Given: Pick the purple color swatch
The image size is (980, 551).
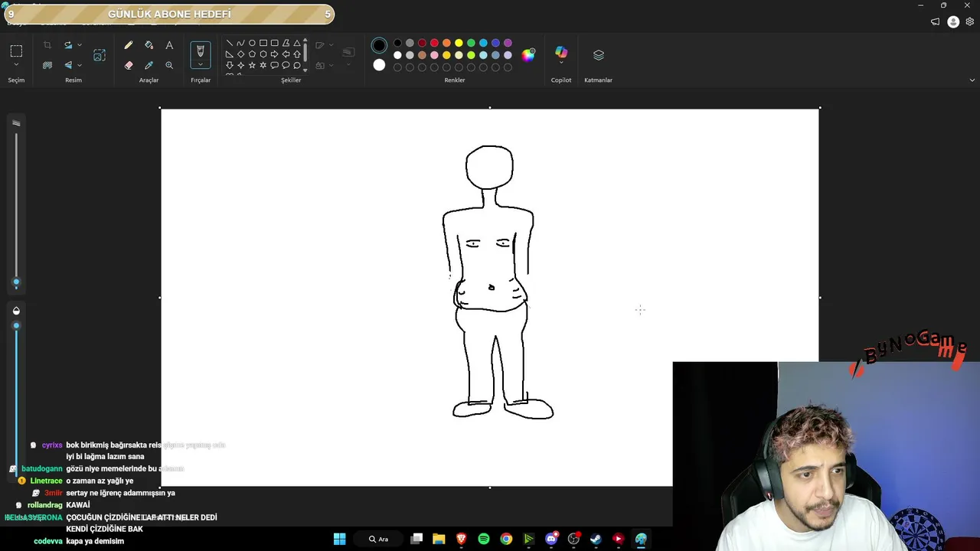Looking at the screenshot, I should pyautogui.click(x=508, y=43).
